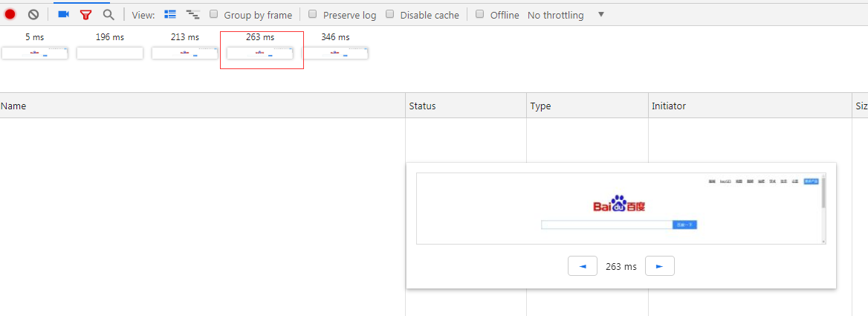Open the No throttling dropdown
The height and width of the screenshot is (316, 868).
(566, 15)
